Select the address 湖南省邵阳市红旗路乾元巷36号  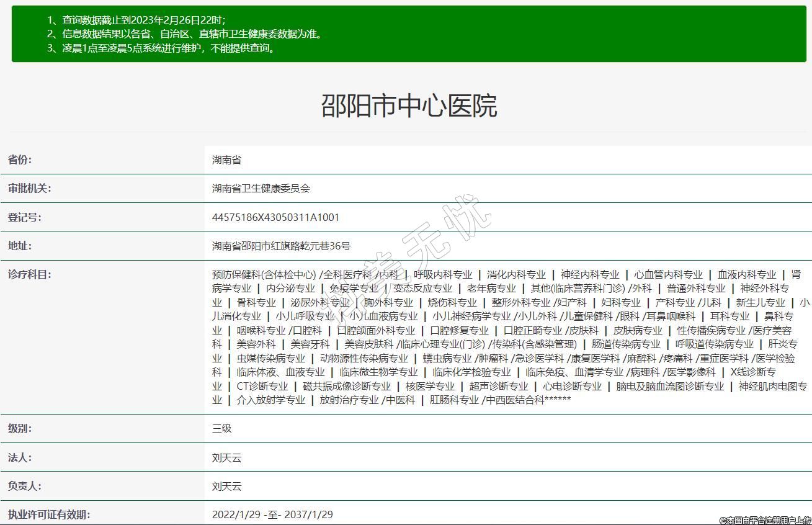tap(281, 246)
